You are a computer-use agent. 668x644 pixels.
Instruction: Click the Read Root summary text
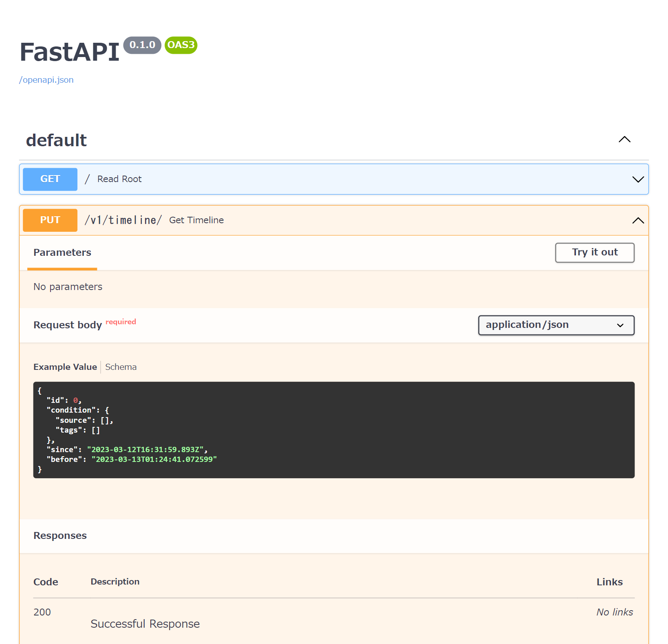[119, 179]
